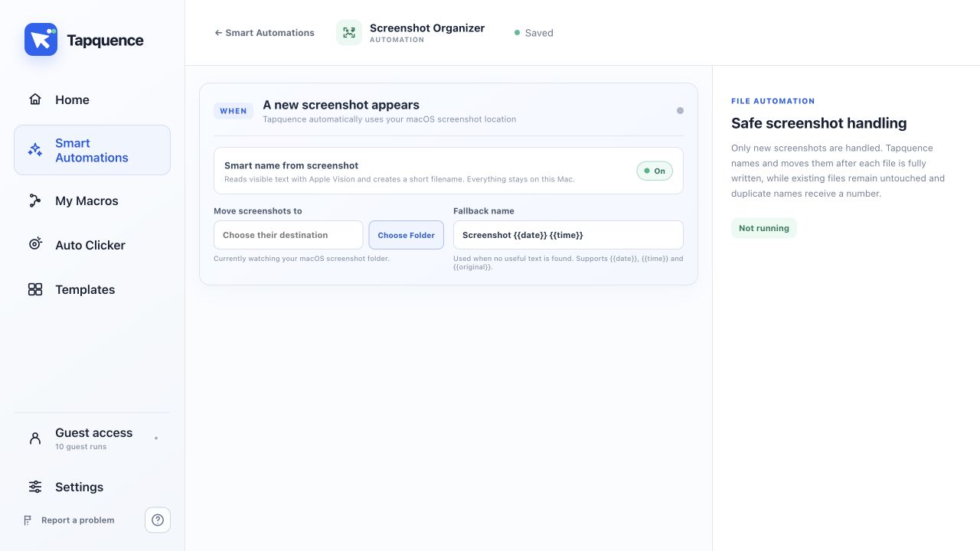The width and height of the screenshot is (980, 551).
Task: Click the My Macros path icon
Action: coord(35,201)
